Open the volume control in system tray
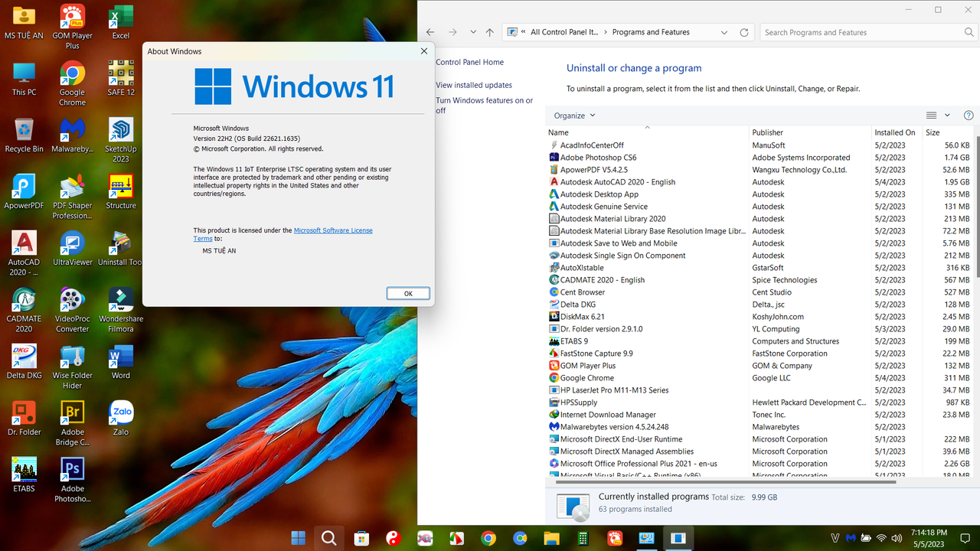Viewport: 980px width, 551px height. point(896,539)
